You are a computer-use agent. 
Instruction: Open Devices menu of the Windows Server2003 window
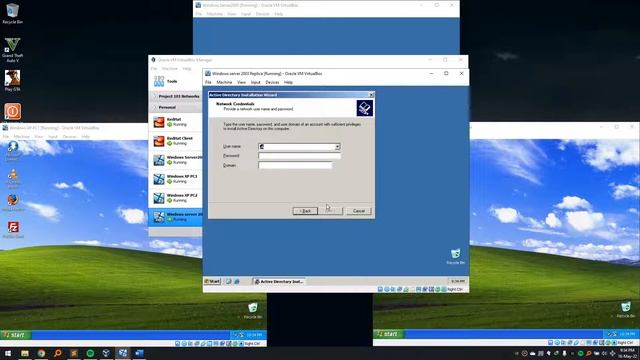tap(262, 14)
